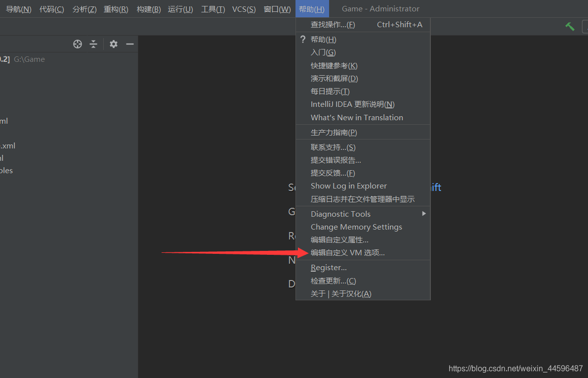
Task: Choose What's New in Translation
Action: 363,117
